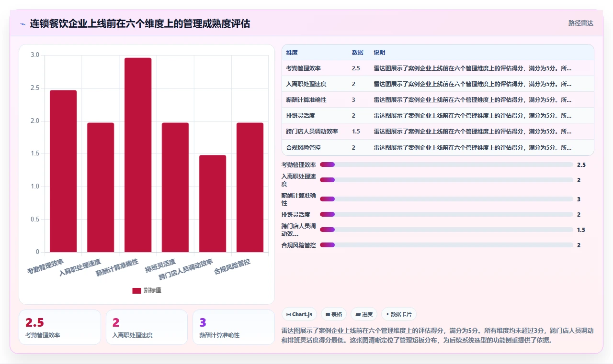Click the 进度 tag chip
Image resolution: width=613 pixels, height=364 pixels.
pyautogui.click(x=364, y=314)
